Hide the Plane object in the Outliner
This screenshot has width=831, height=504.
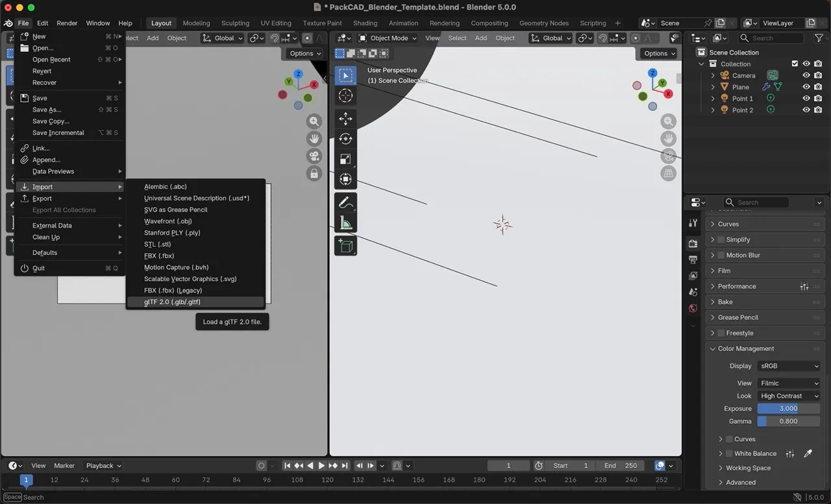pos(805,86)
